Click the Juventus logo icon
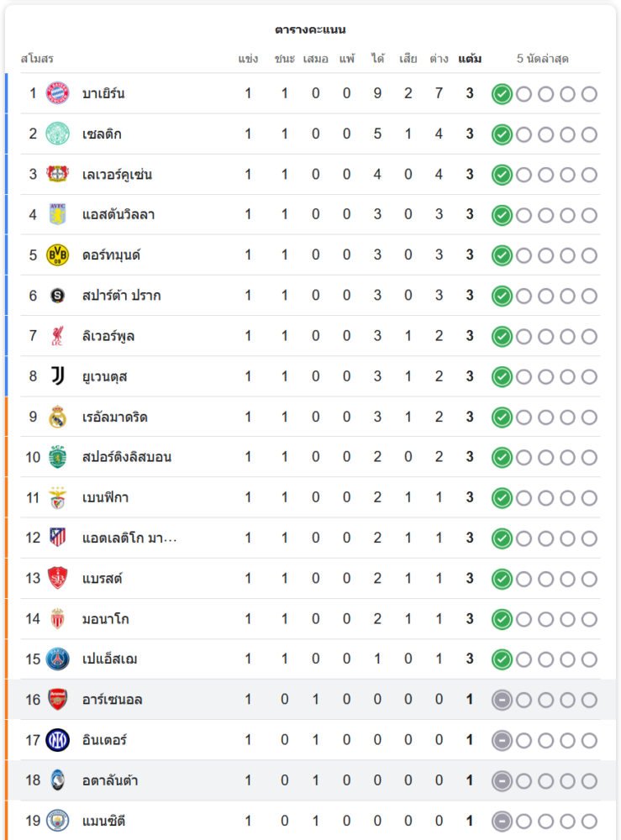 [58, 375]
